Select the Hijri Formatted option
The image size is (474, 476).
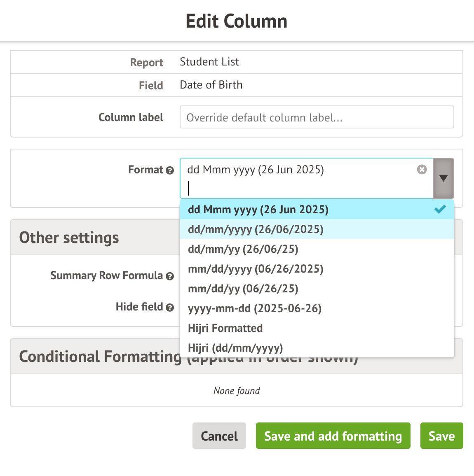pyautogui.click(x=225, y=328)
